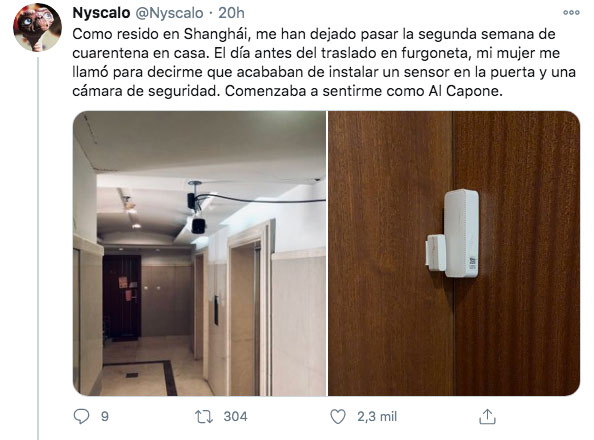Open the E.T. profile avatar

click(37, 27)
